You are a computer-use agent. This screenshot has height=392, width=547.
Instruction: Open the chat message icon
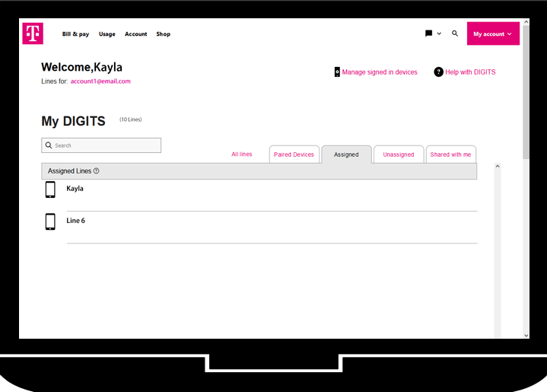pyautogui.click(x=429, y=33)
